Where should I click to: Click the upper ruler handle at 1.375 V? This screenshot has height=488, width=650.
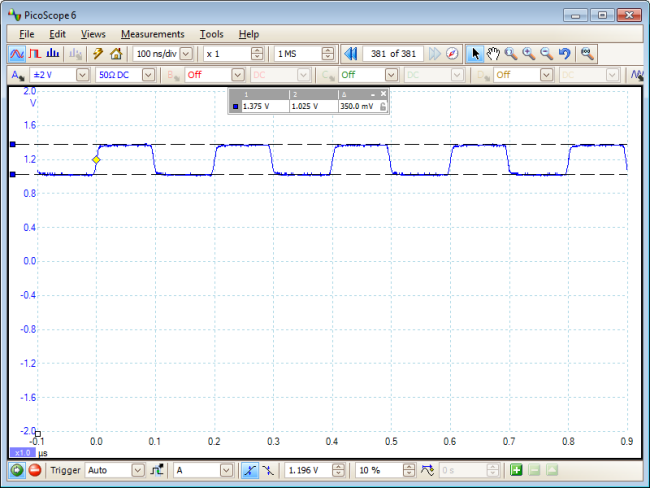tap(13, 144)
